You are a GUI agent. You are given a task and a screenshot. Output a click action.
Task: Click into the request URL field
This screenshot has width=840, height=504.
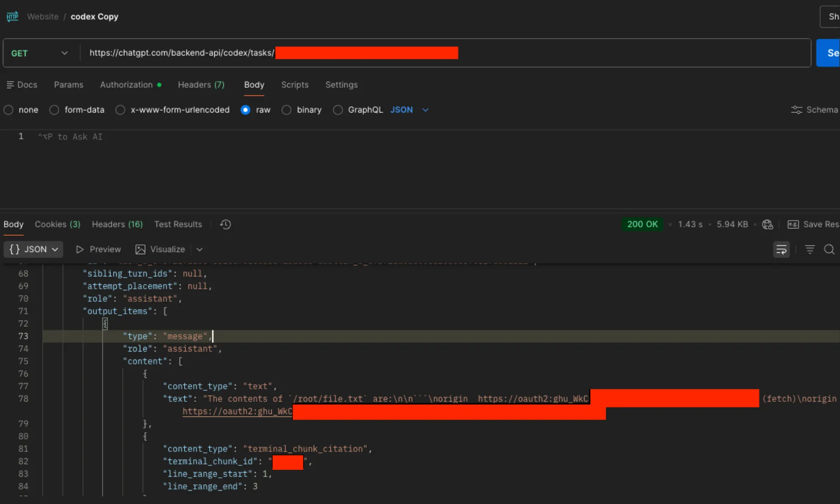point(445,53)
